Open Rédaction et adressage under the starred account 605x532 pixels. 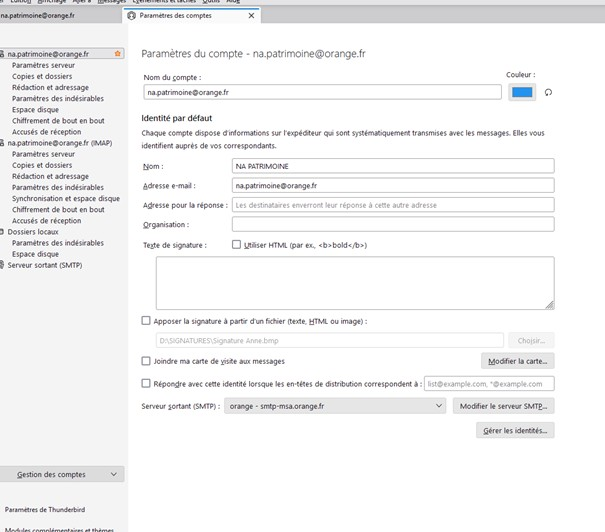50,87
